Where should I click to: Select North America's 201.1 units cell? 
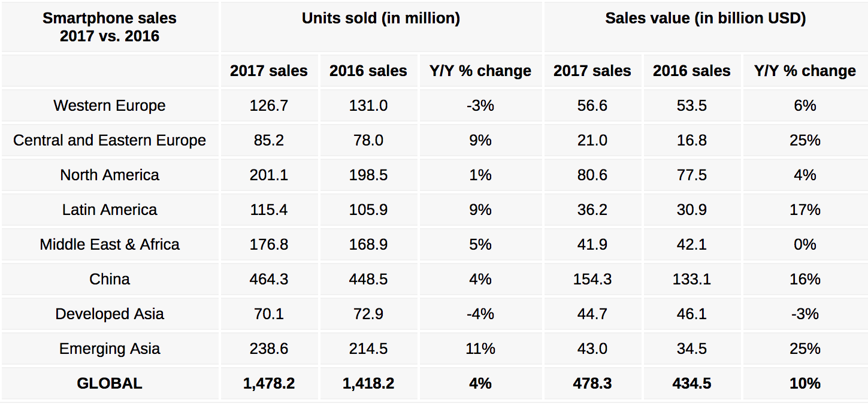[x=269, y=175]
